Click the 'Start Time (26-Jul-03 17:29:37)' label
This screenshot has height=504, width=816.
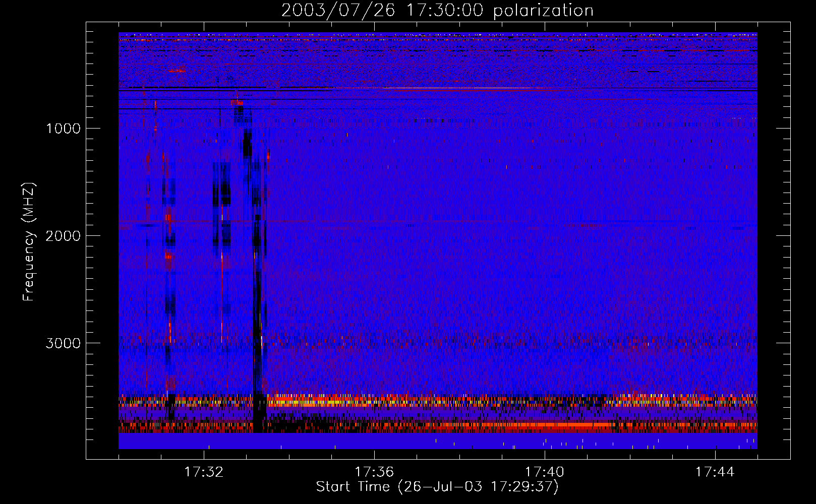pyautogui.click(x=437, y=487)
